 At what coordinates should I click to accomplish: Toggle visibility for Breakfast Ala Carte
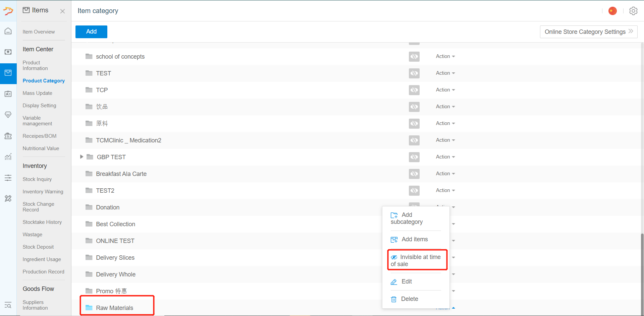(x=414, y=174)
